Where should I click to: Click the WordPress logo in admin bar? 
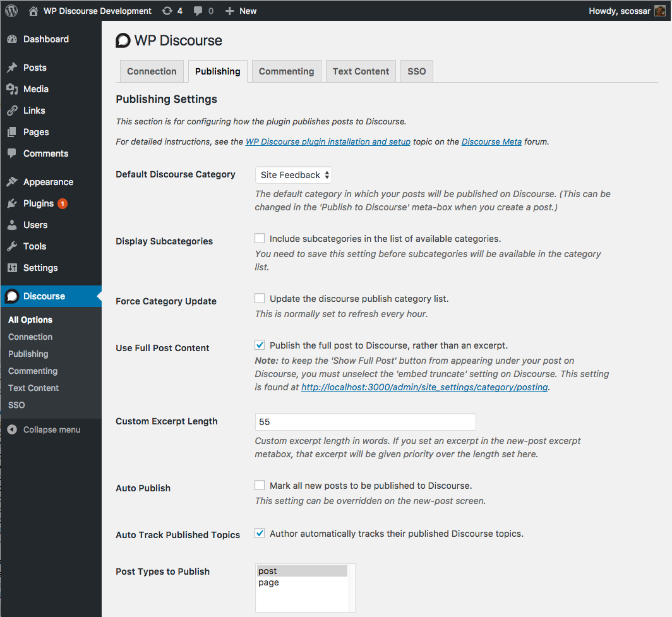pos(11,11)
